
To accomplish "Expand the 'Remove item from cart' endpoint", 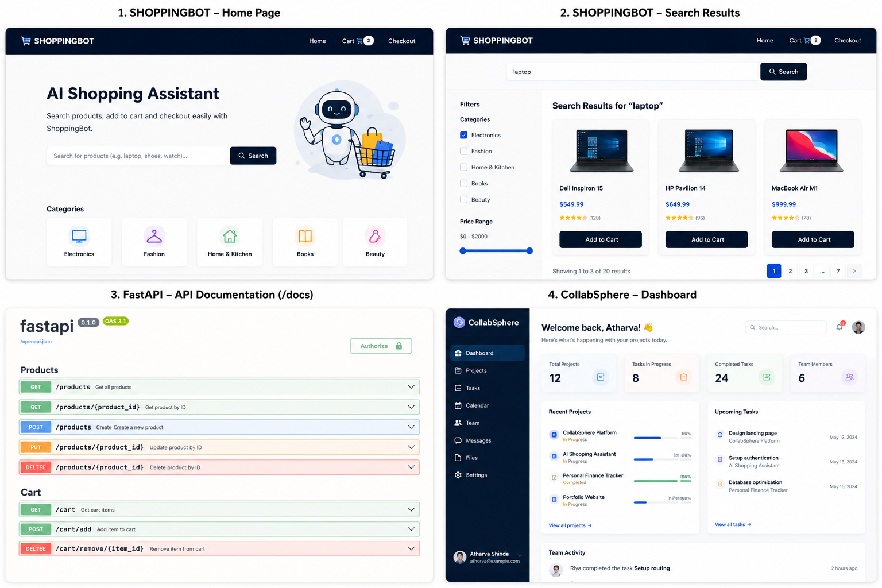I will point(219,548).
